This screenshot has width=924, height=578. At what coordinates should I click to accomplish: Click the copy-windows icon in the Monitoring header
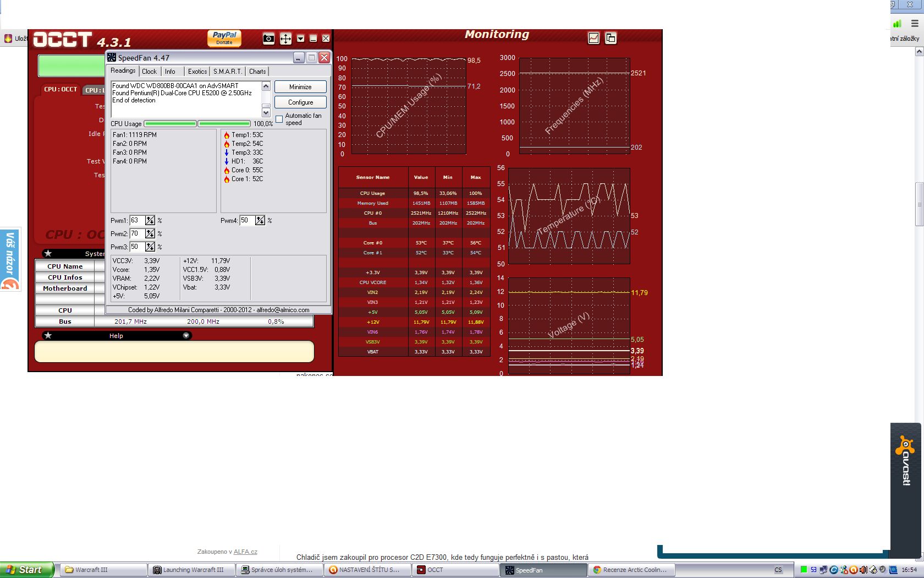(610, 38)
